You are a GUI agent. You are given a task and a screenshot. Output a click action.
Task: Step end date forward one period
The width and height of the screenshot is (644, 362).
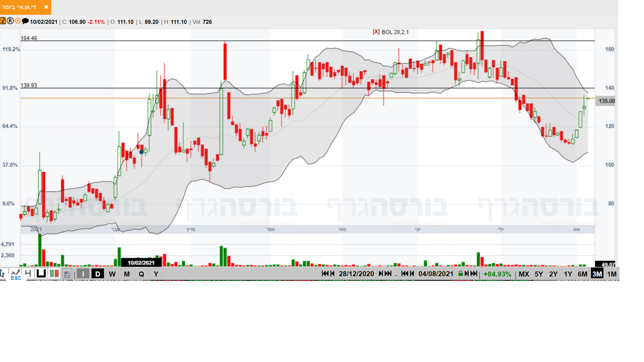[467, 274]
